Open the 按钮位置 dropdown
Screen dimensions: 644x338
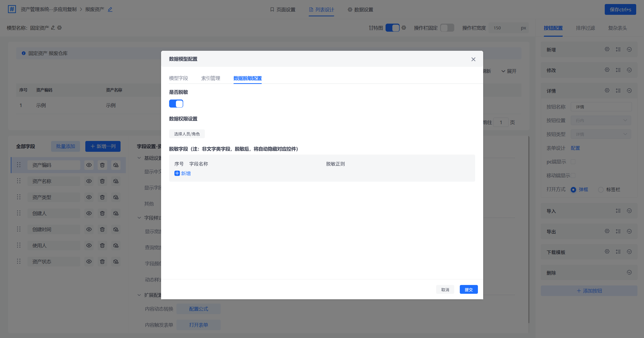tap(601, 121)
